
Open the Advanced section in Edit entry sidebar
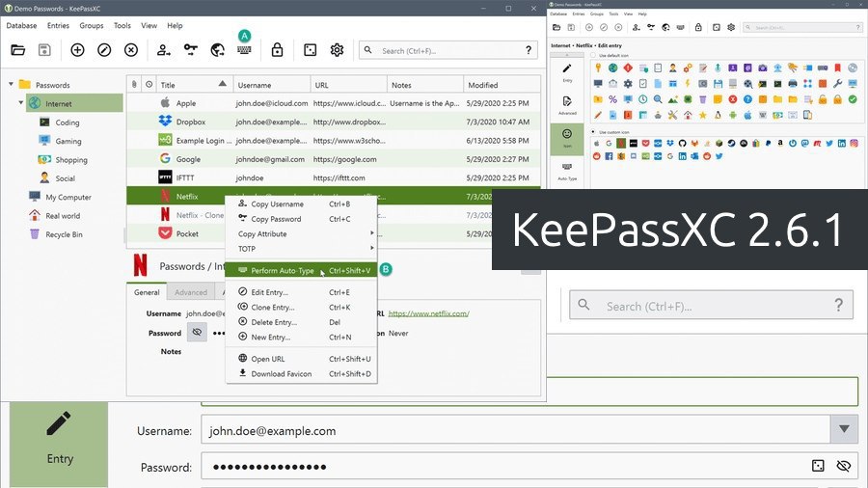[x=567, y=105]
